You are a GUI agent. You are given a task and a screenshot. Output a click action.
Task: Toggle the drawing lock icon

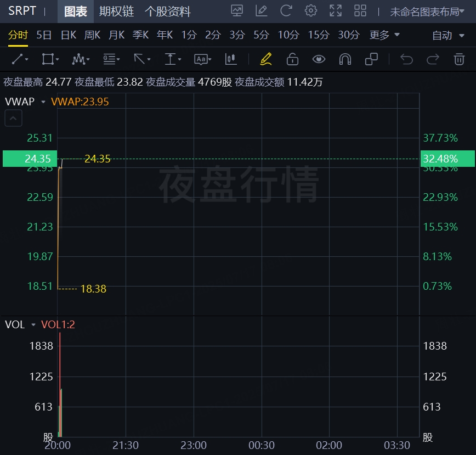point(292,59)
